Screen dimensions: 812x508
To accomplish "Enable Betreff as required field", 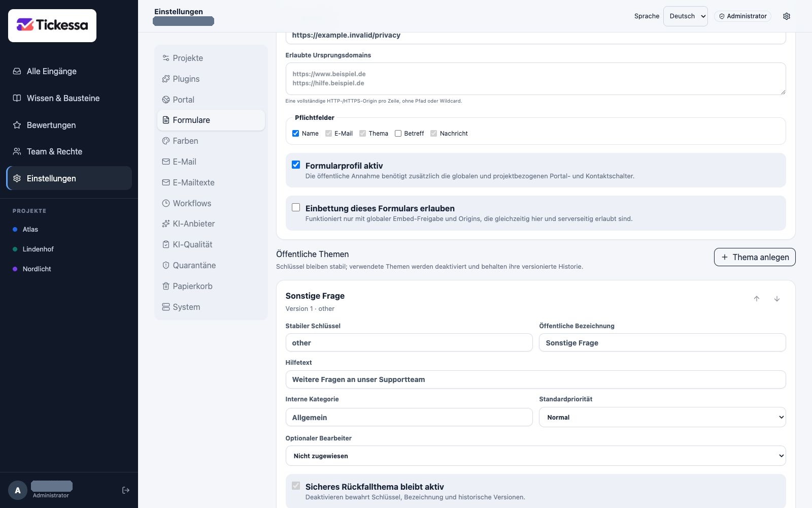I will point(398,133).
